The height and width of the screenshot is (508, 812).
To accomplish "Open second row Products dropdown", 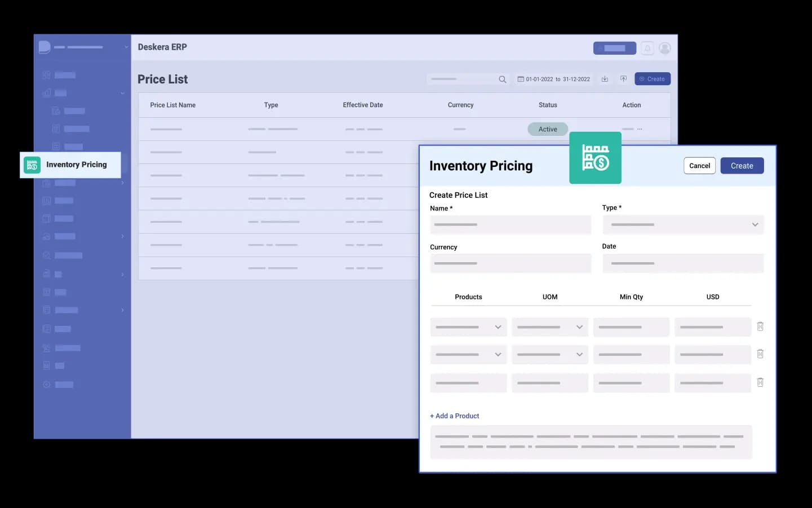I will (468, 355).
